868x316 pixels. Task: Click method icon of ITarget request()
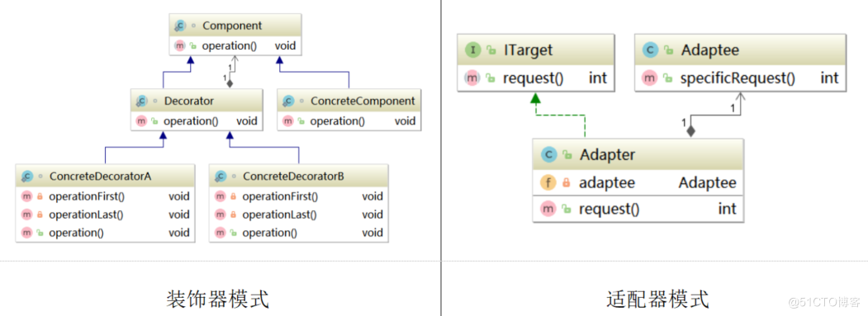[472, 78]
